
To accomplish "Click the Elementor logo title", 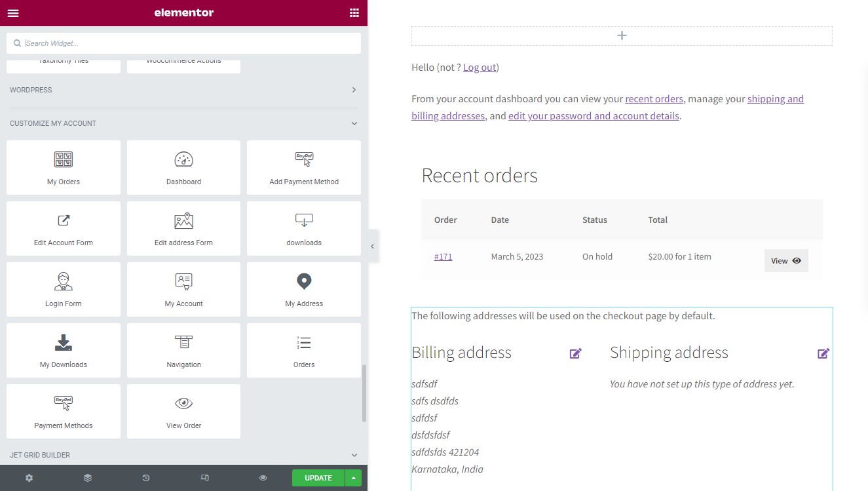I will point(183,12).
